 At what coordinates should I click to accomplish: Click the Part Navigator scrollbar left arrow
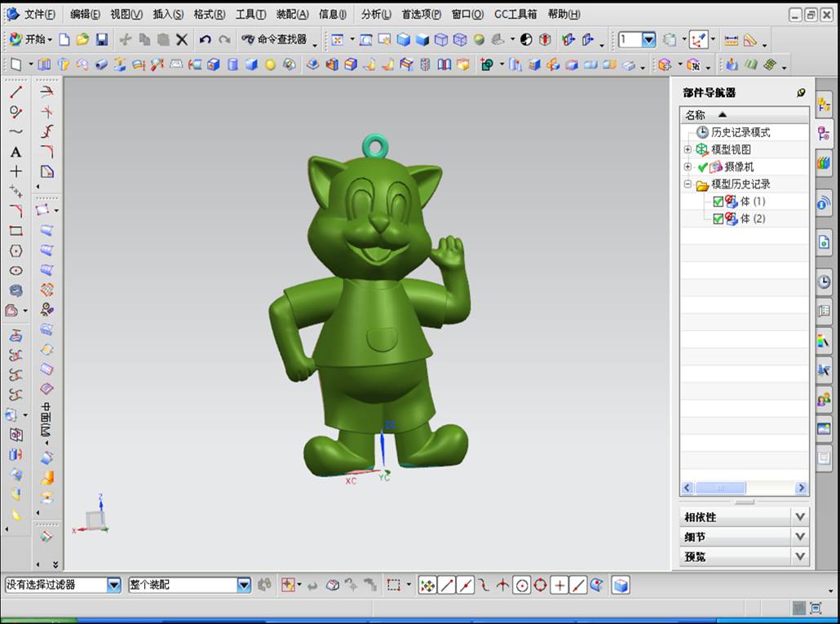click(687, 488)
